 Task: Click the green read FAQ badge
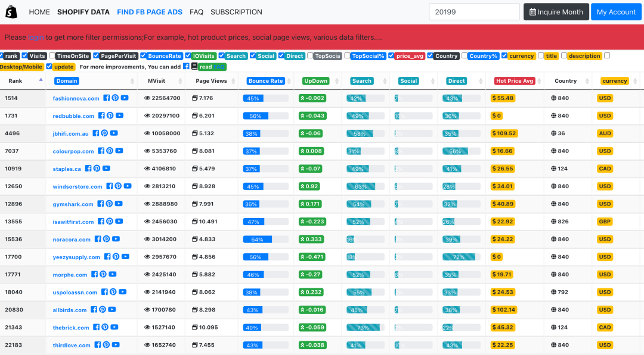[x=212, y=67]
